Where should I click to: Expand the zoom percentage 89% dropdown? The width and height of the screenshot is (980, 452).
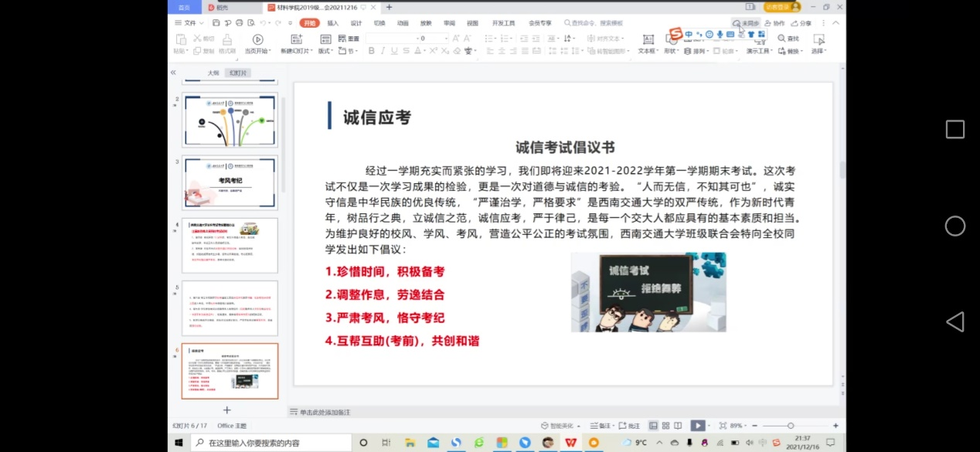click(738, 426)
